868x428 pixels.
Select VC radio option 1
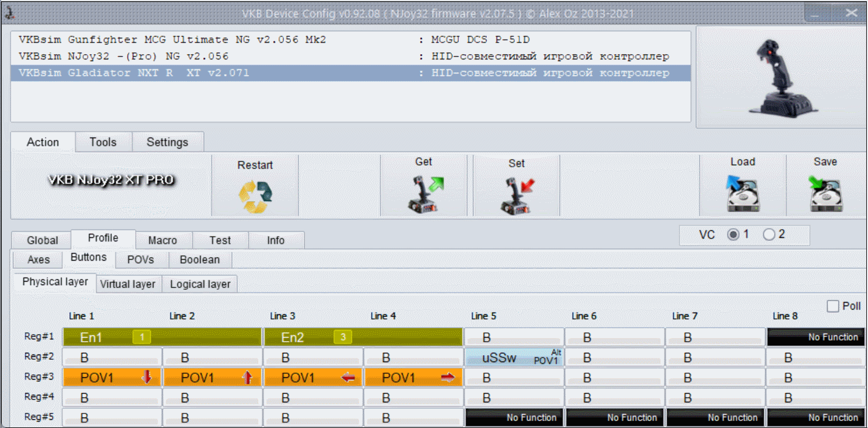point(733,234)
